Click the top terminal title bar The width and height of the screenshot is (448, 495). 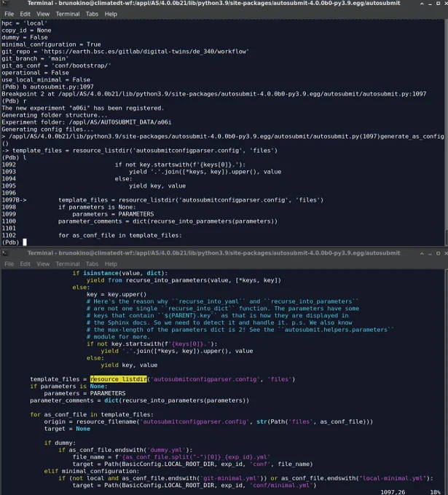(x=213, y=4)
